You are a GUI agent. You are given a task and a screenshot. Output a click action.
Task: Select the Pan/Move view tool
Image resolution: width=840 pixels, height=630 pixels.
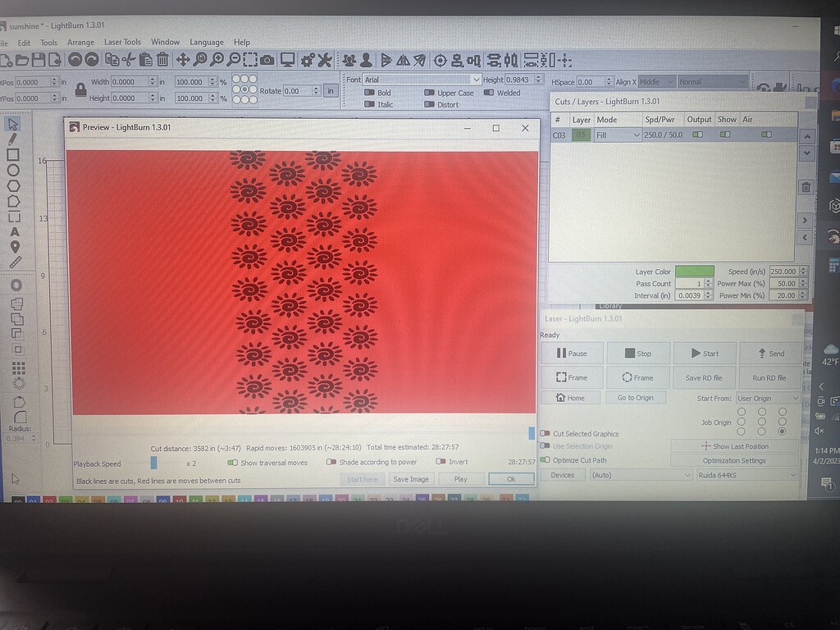point(183,60)
